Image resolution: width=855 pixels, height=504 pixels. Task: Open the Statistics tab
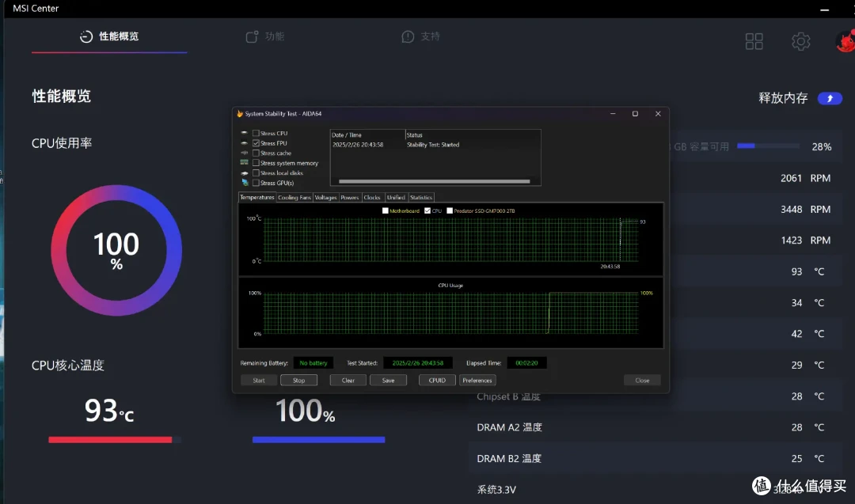click(421, 197)
